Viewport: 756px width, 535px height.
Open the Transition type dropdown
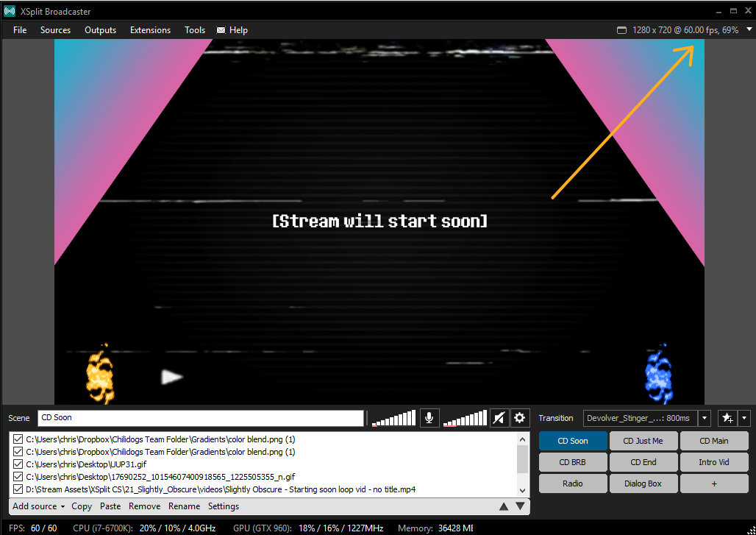(705, 418)
